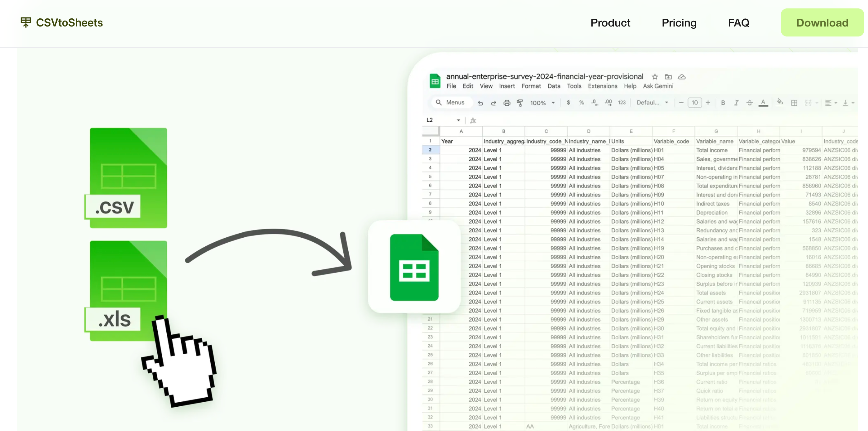Click the font size 10 field
The height and width of the screenshot is (431, 868).
tap(694, 103)
